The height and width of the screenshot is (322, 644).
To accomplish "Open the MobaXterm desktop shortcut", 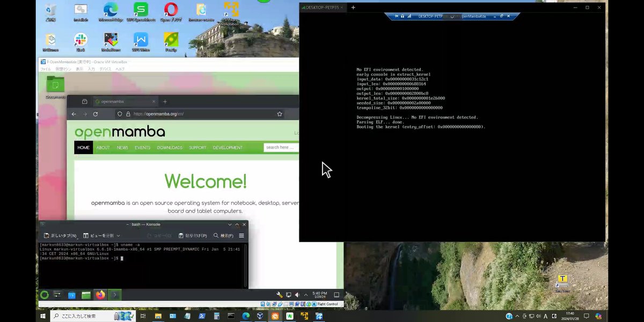I will point(111,42).
